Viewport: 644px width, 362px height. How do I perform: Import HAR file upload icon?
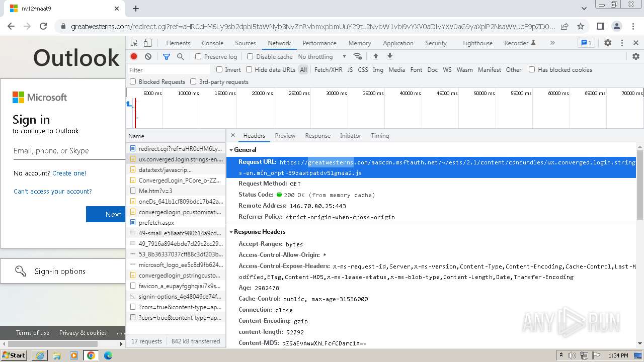375,56
